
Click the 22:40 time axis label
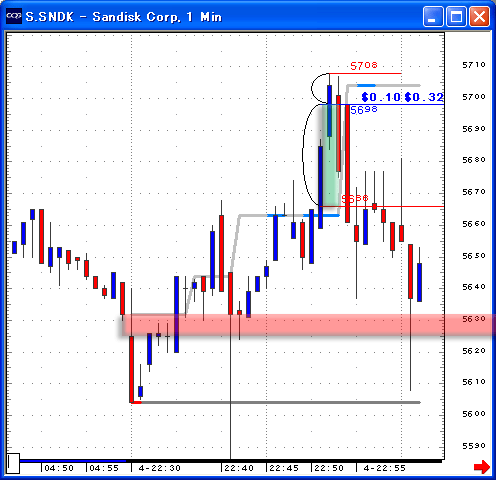point(239,468)
